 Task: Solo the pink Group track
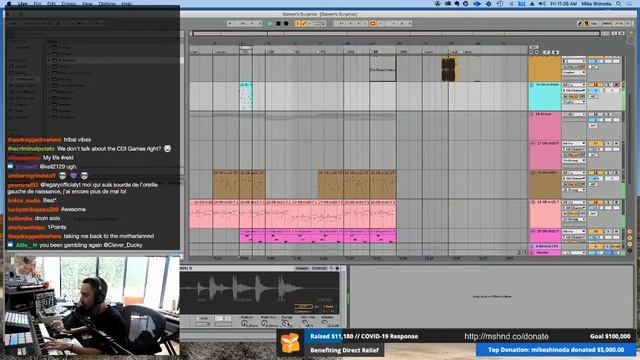pyautogui.click(x=608, y=114)
